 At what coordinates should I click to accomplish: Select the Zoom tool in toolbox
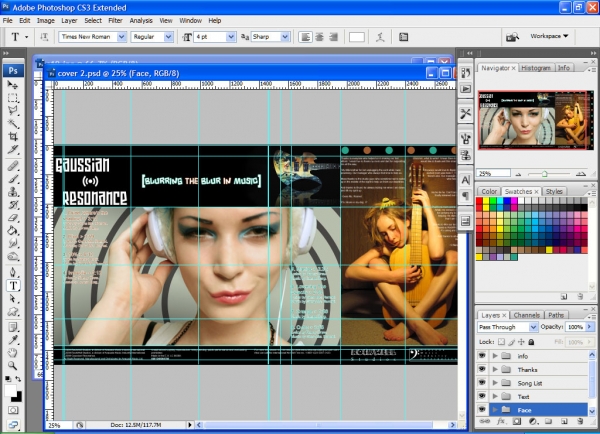coord(13,365)
